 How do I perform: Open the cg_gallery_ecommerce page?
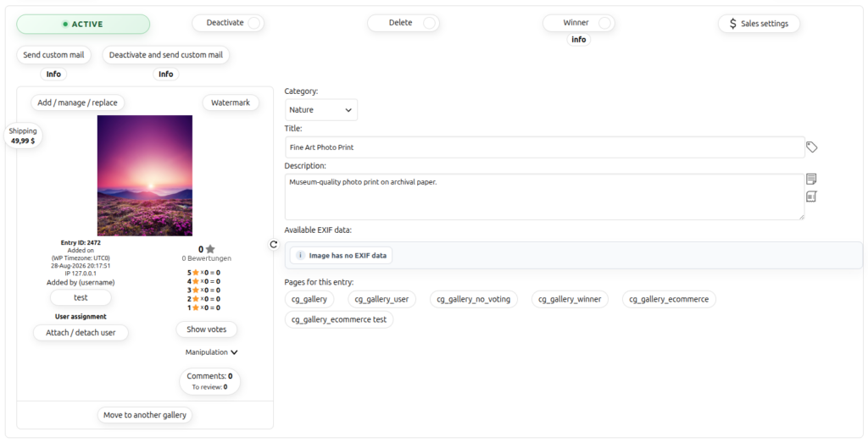pos(669,299)
